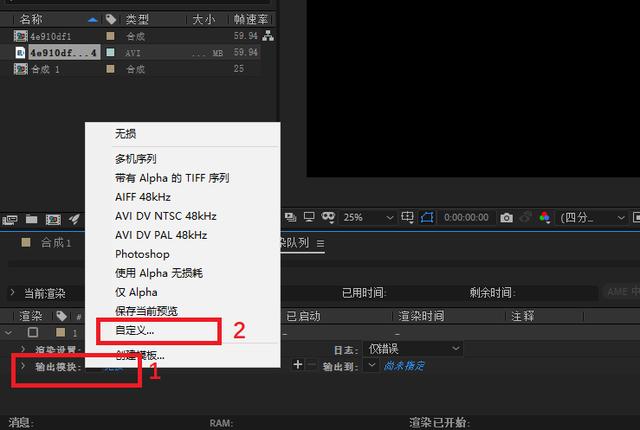Screen dimensions: 640x430
Task: Click the 0:00:00:00 current time display
Action: pos(466,217)
